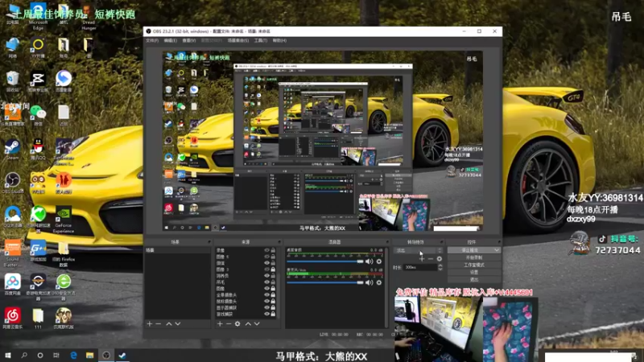
Task: Toggle visibility of the 录像 source
Action: pyautogui.click(x=267, y=250)
